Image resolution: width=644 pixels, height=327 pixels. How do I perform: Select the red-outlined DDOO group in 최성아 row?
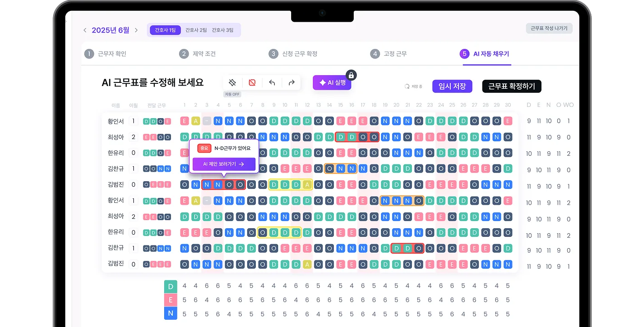pyautogui.click(x=357, y=137)
